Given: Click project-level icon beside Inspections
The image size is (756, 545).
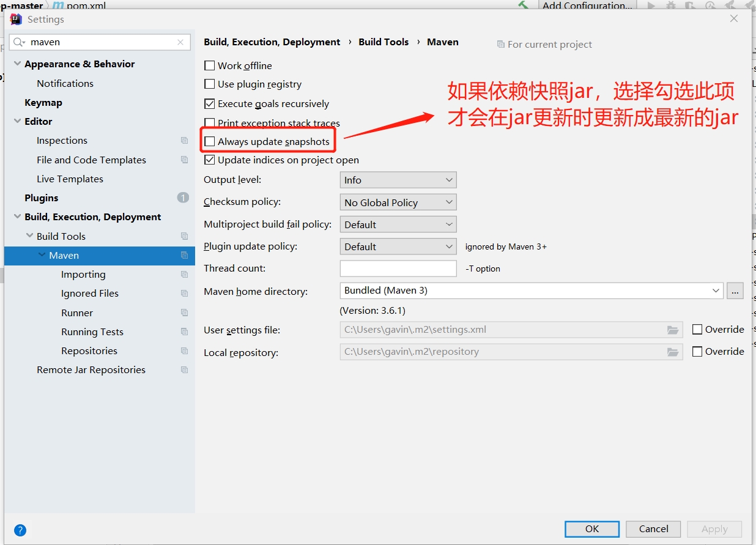Looking at the screenshot, I should click(x=184, y=141).
